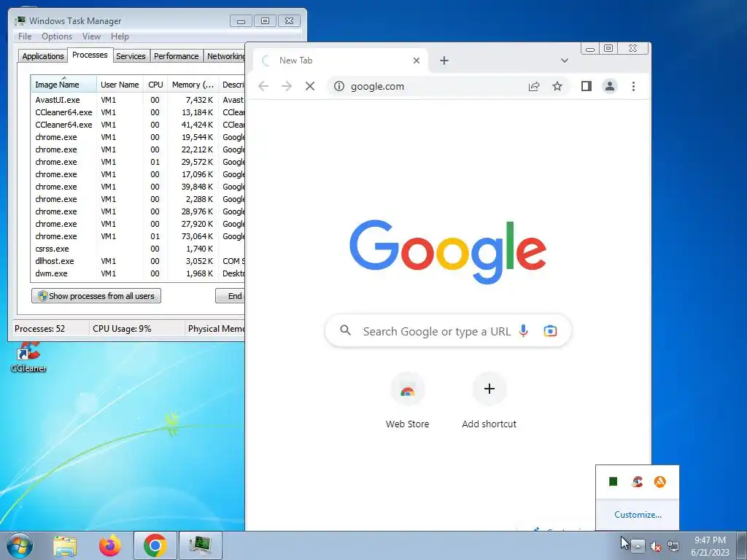The image size is (747, 560).
Task: Open a new Chrome tab with plus
Action: click(444, 61)
